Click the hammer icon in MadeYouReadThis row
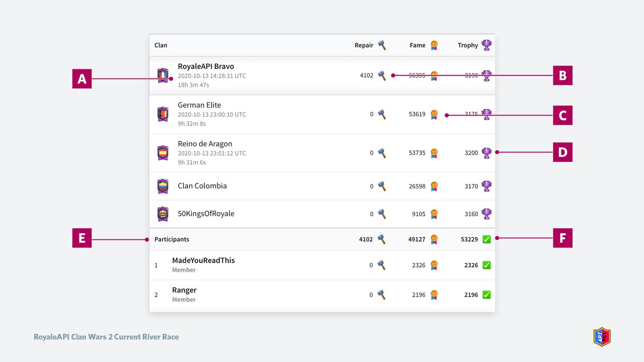 click(382, 265)
